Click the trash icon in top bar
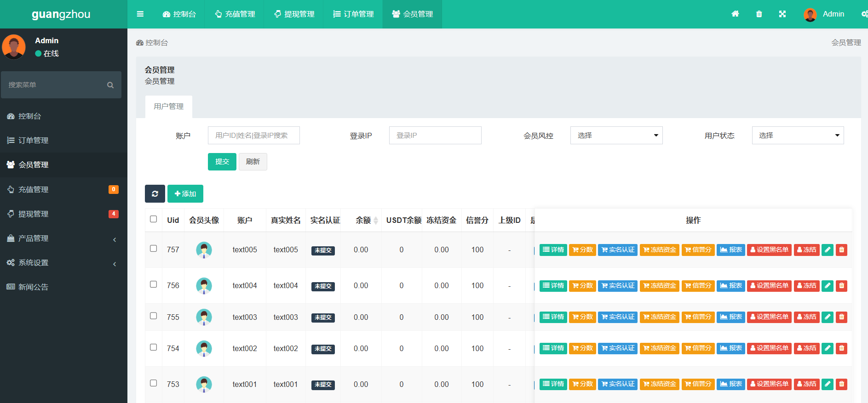This screenshot has height=403, width=868. click(x=759, y=14)
